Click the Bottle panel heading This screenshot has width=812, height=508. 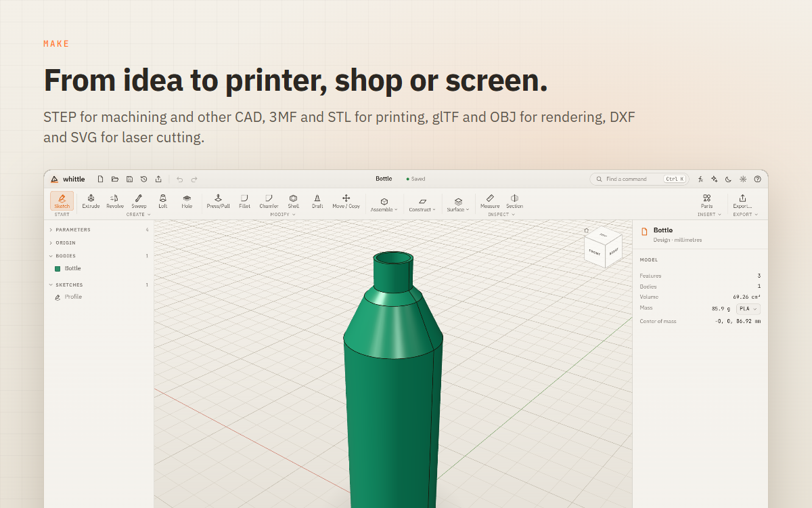[x=663, y=230]
